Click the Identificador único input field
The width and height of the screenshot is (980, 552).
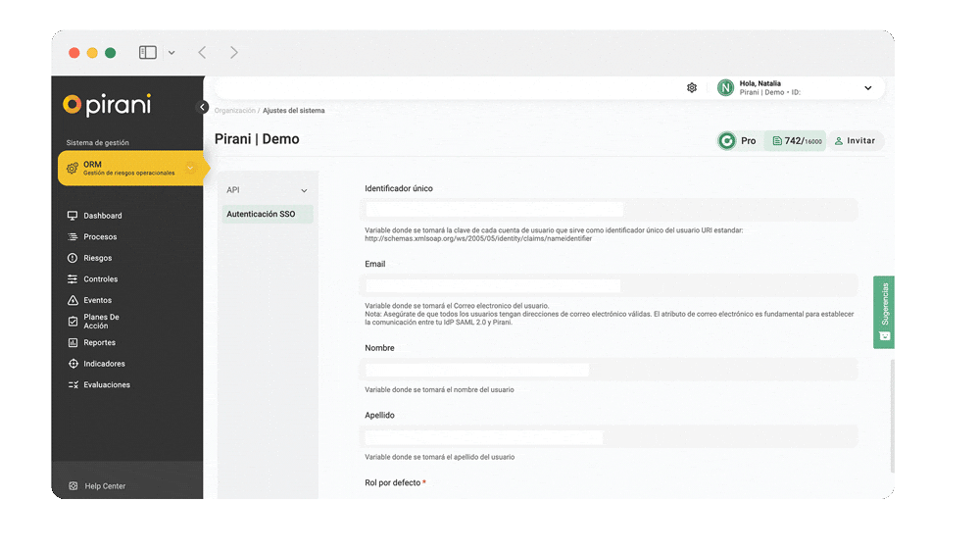click(610, 209)
